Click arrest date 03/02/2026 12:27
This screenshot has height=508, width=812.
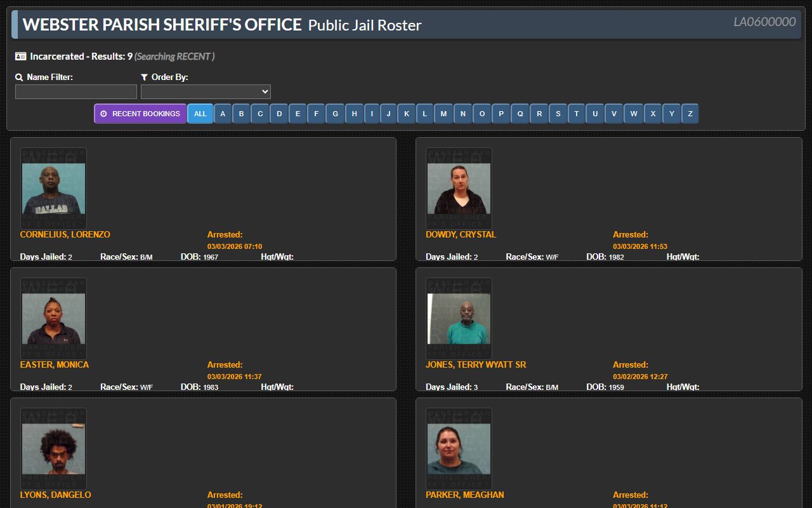pyautogui.click(x=640, y=377)
